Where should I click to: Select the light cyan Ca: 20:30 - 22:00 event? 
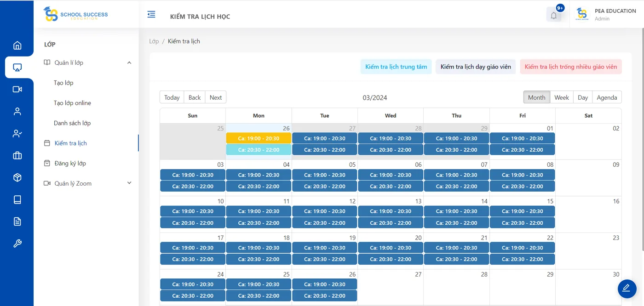259,150
